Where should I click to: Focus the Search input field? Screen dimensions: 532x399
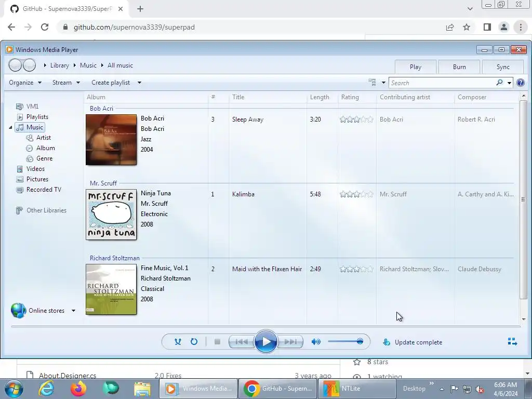point(442,83)
